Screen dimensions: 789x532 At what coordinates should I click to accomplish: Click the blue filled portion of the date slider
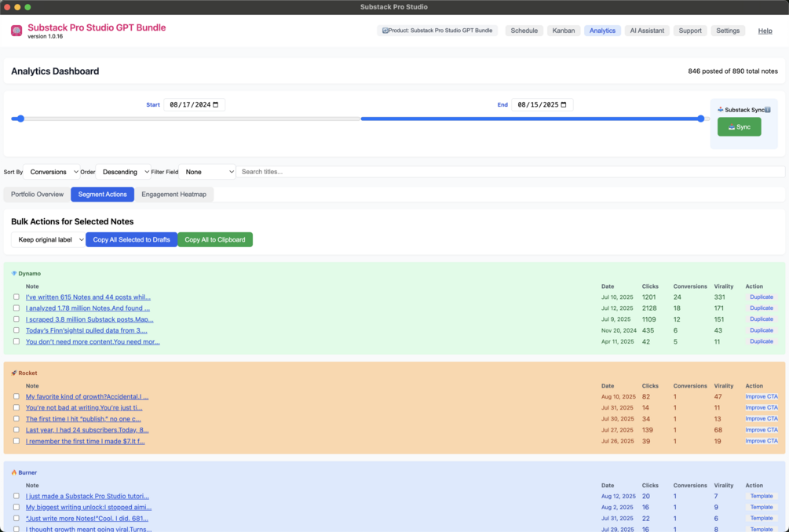coord(531,118)
